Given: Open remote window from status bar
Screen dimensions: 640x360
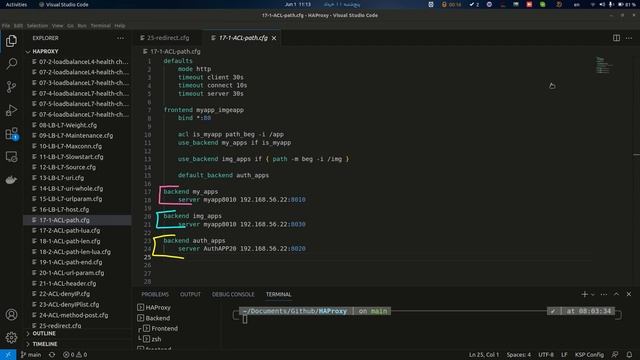Looking at the screenshot, I should point(8,355).
